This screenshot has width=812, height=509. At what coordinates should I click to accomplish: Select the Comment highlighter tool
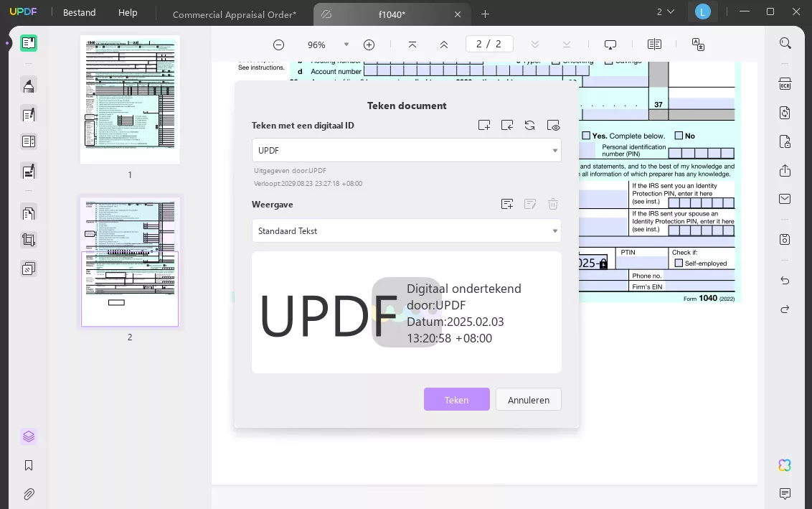pyautogui.click(x=29, y=85)
